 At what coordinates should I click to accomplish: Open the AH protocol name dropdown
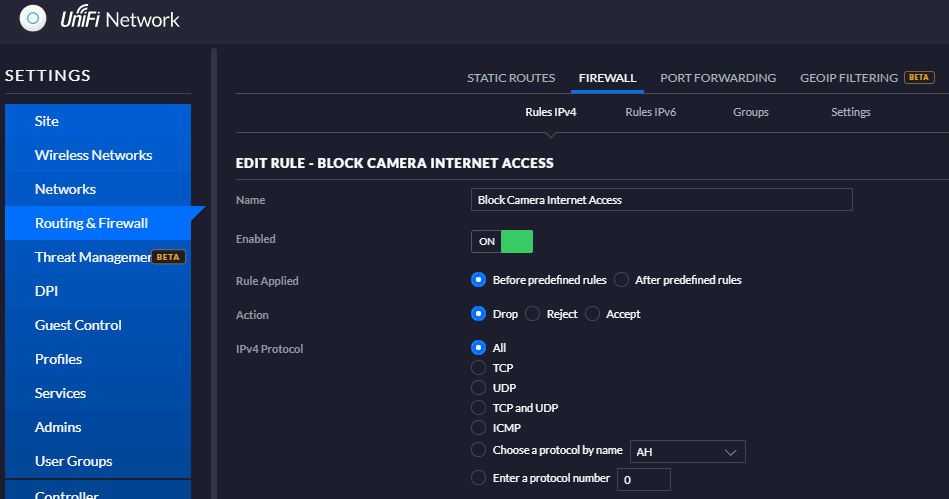pos(688,452)
